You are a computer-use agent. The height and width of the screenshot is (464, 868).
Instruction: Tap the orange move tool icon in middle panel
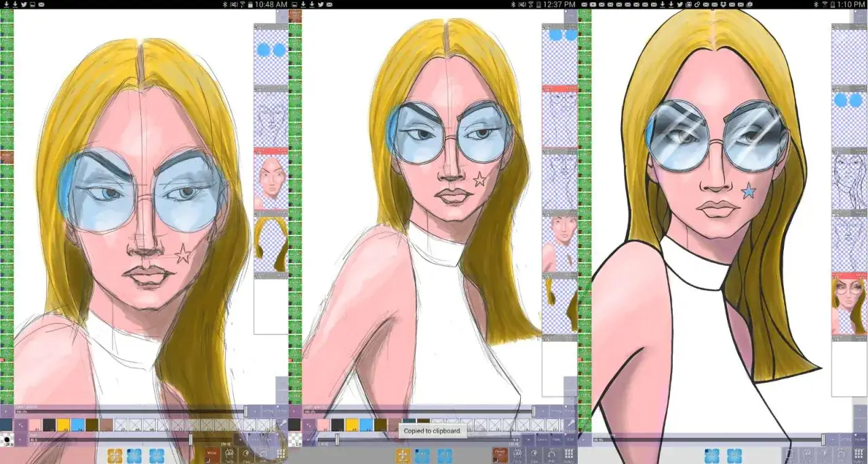click(403, 456)
